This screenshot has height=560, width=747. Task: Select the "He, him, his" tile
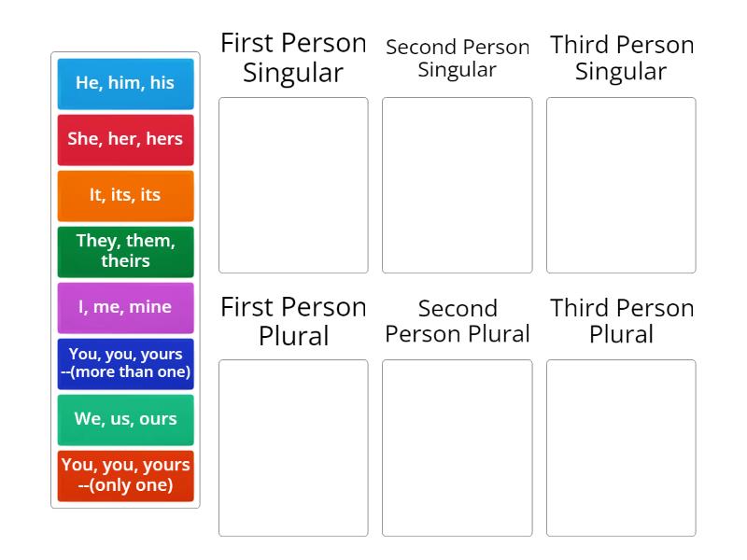125,83
